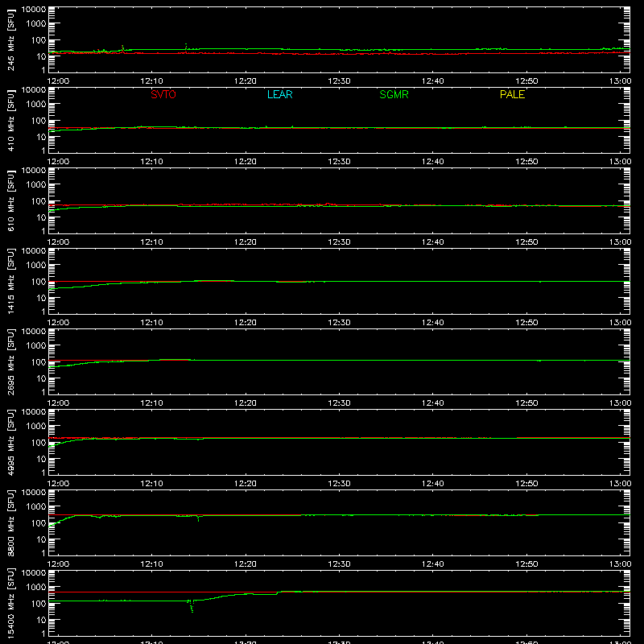644x644 pixels.
Task: Select the 410 MHz [SFU] axis label
Action: [x=10, y=120]
